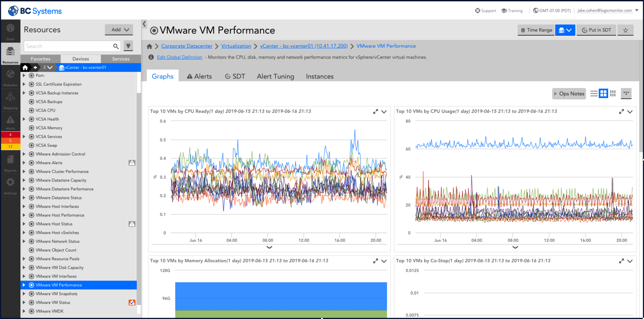Switch to the Alerts tab
Viewport: 644px width, 319px height.
pos(199,76)
